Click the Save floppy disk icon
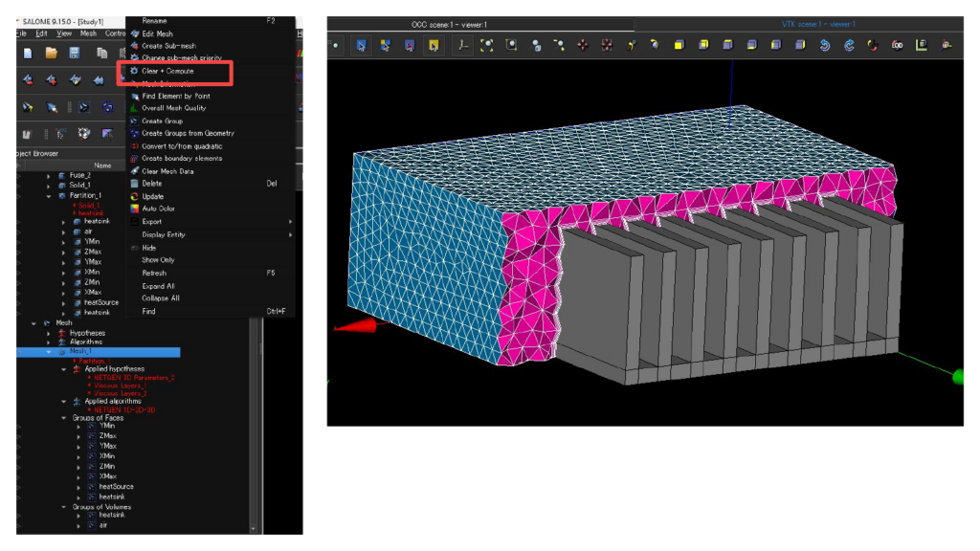 (76, 53)
